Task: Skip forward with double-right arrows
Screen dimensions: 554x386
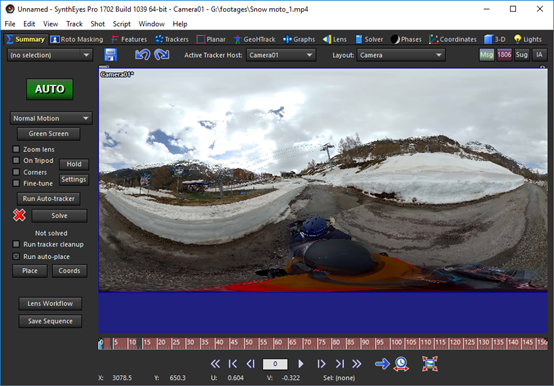Action: pos(357,364)
